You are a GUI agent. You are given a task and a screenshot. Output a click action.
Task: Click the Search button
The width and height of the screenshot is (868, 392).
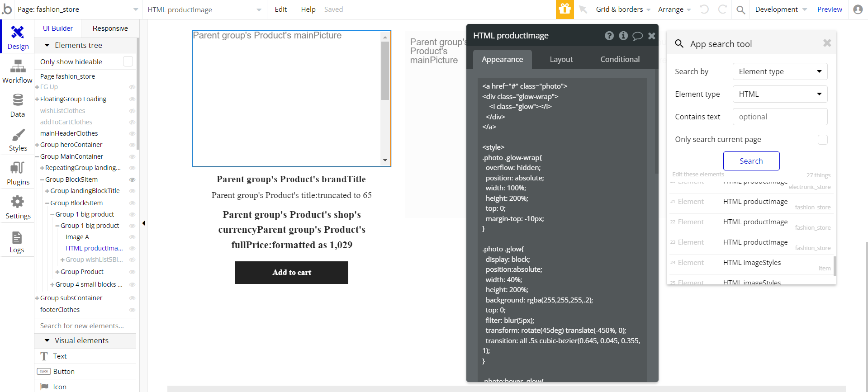click(x=751, y=161)
